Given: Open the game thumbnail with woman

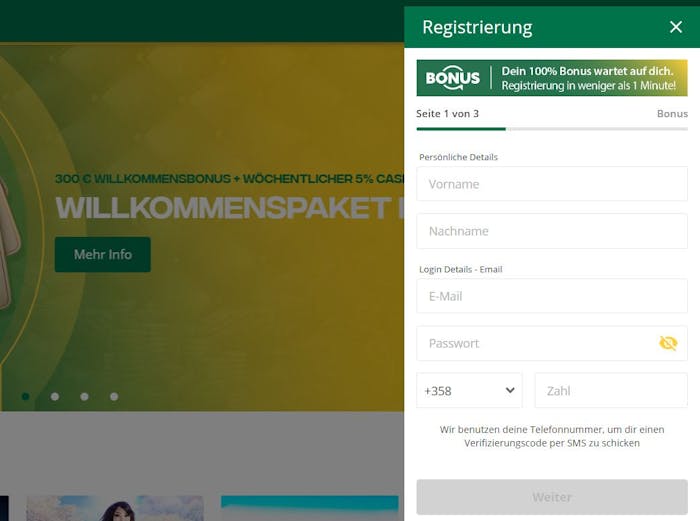Looking at the screenshot, I should pos(115,508).
